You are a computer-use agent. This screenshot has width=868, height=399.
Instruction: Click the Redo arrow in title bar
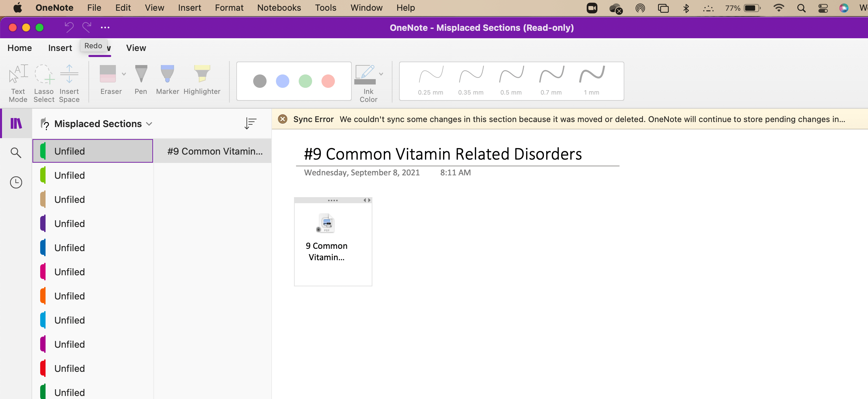[87, 27]
